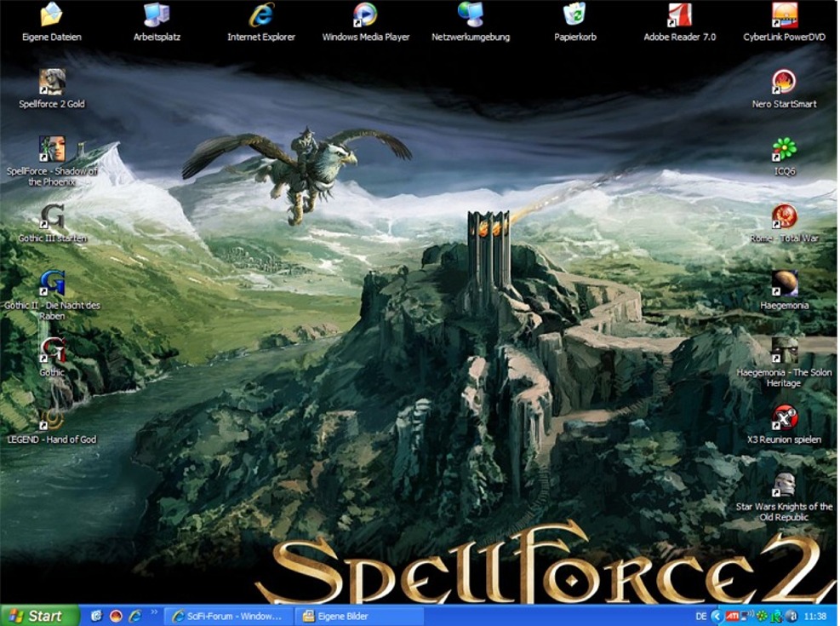Launch SpellForce - Shadow of the Phoenix
Screen dimensions: 840x626
pos(52,149)
